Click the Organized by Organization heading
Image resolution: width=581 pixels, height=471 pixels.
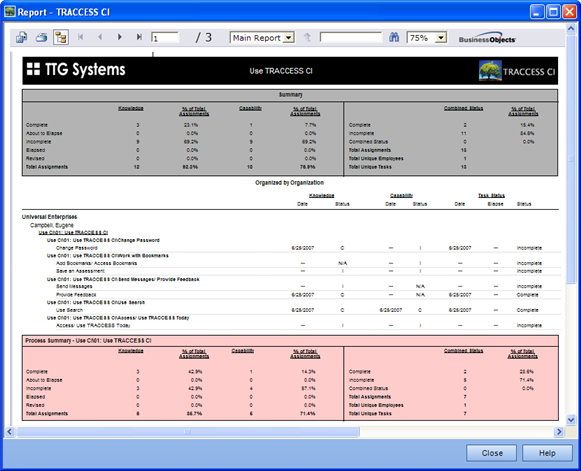click(x=289, y=183)
